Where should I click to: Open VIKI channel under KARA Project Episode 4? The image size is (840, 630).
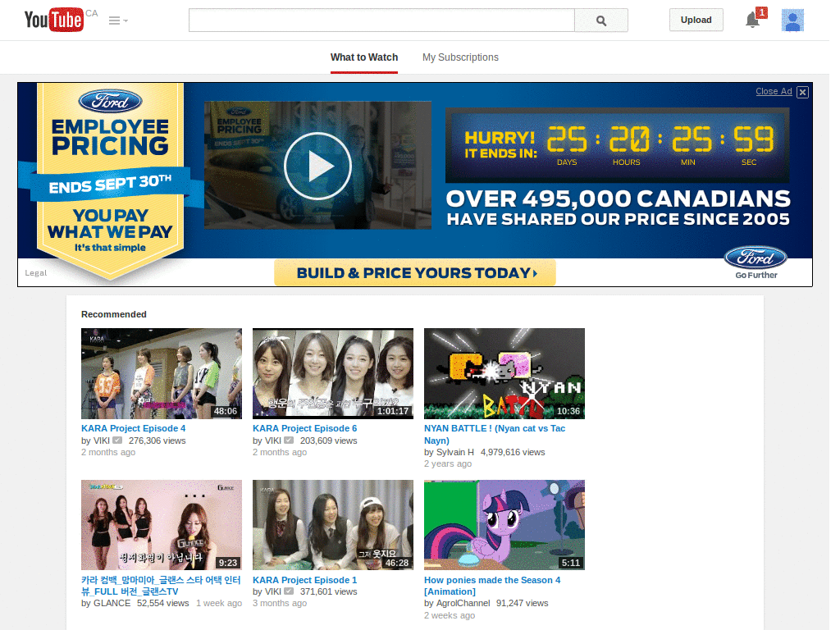click(102, 441)
